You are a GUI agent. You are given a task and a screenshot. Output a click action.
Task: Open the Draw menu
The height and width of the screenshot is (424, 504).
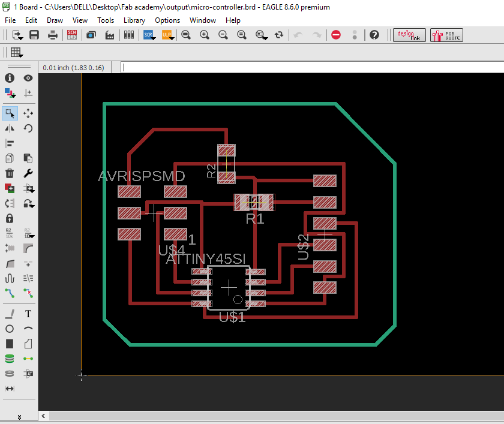pos(55,20)
